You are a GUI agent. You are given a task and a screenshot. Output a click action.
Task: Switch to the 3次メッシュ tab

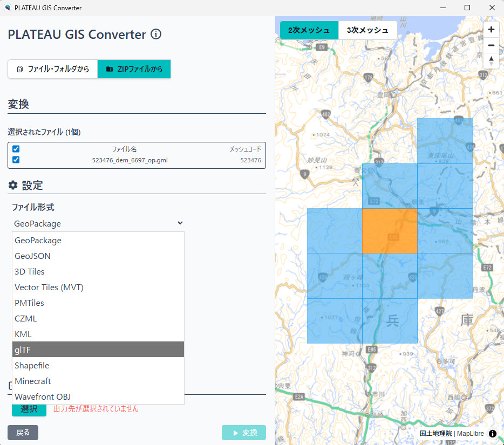(367, 31)
